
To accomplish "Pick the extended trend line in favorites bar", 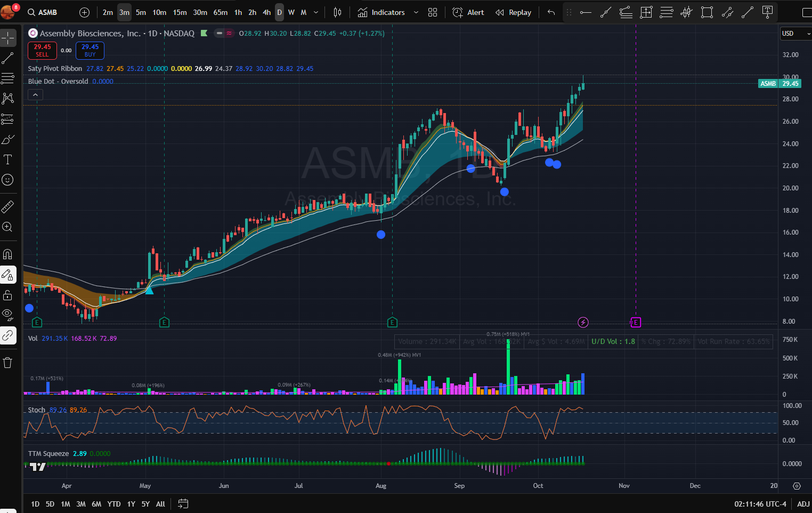I will [606, 12].
